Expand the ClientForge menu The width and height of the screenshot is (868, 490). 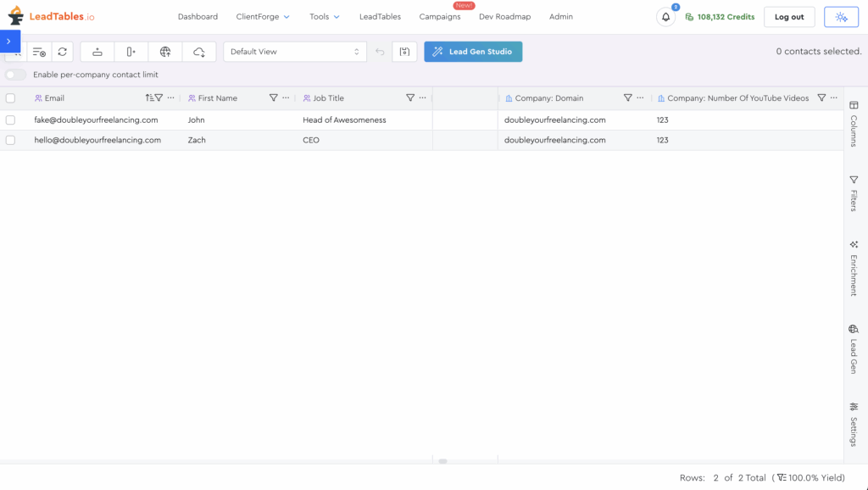coord(263,17)
